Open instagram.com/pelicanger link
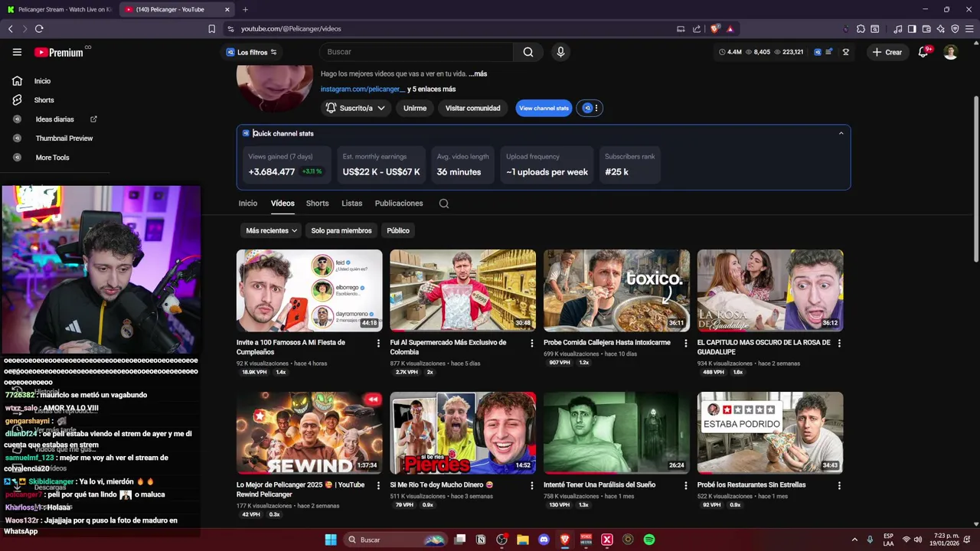Screen dimensions: 980x551 point(363,90)
